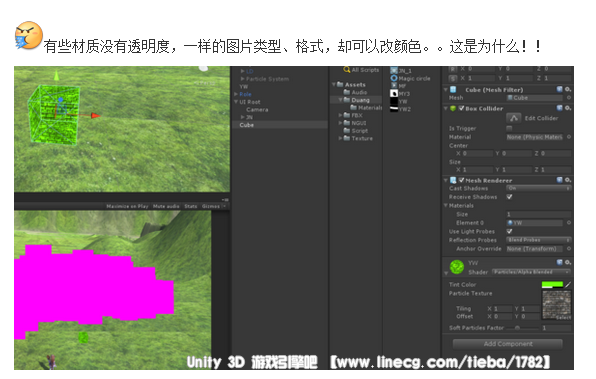Open object picker for Anchor Override
The width and height of the screenshot is (596, 379).
click(x=569, y=249)
